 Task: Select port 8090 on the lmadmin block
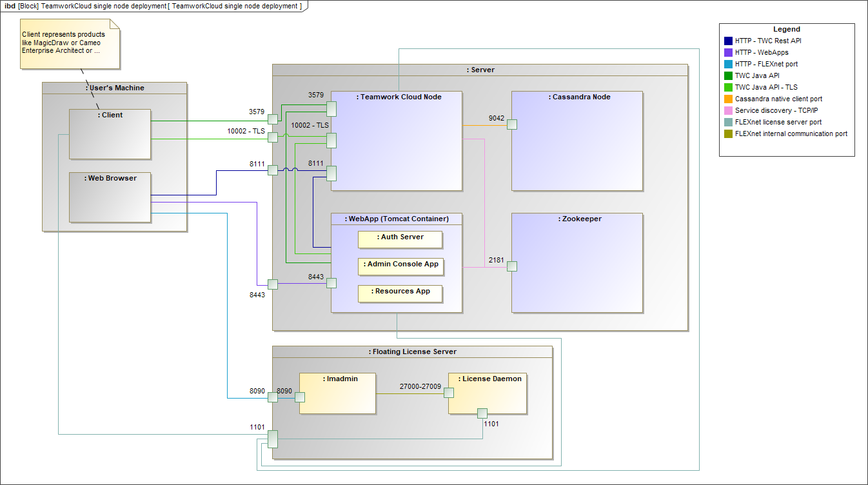pos(300,397)
